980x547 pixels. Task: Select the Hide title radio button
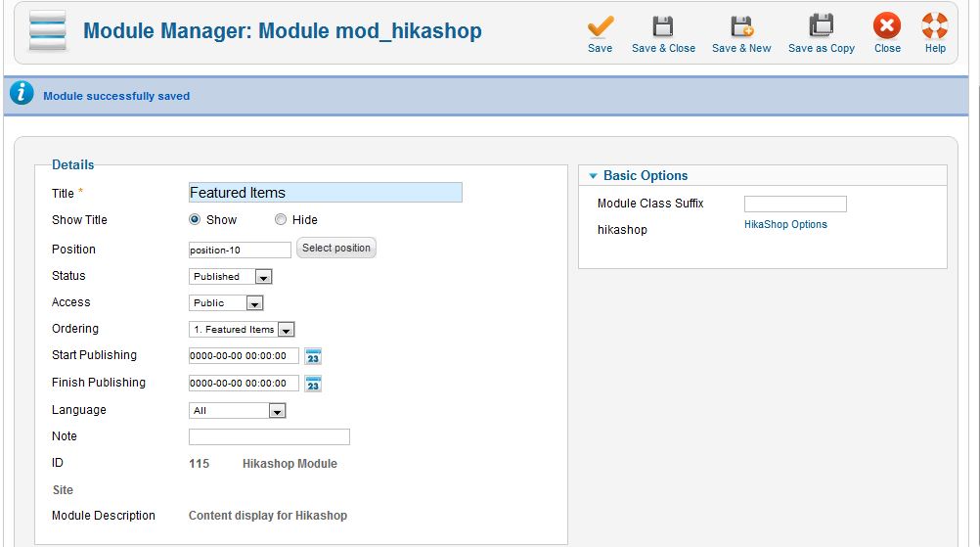click(x=281, y=219)
